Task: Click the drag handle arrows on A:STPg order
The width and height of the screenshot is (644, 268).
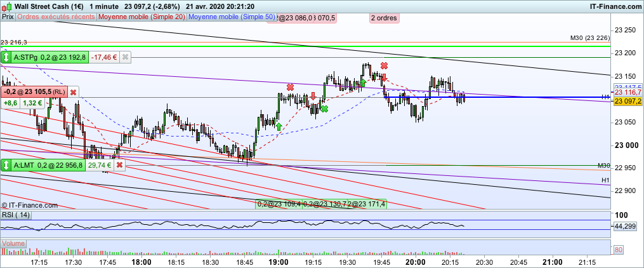Action: click(6, 58)
